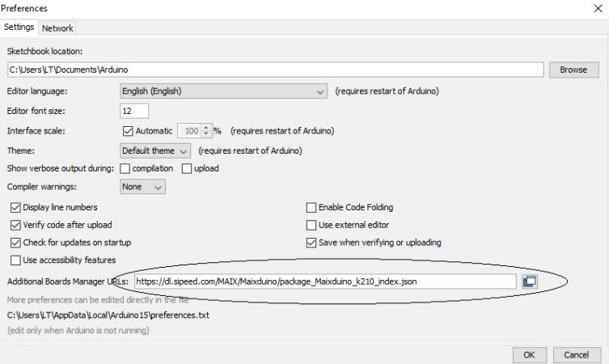Click the Editor font size field
The image size is (609, 364).
[134, 111]
